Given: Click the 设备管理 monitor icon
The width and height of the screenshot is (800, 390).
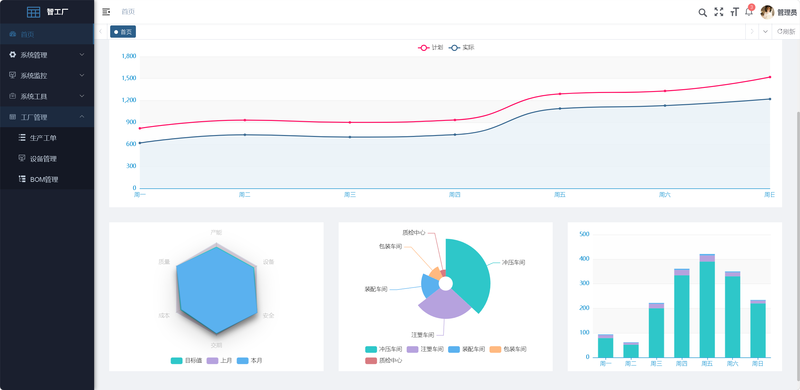Looking at the screenshot, I should [x=21, y=158].
